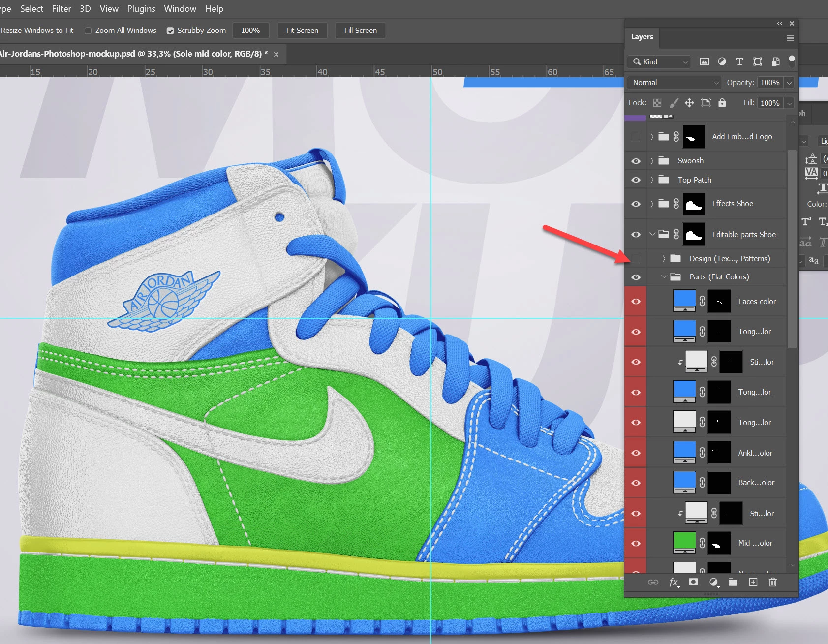
Task: Uncheck the Scrubby Zoom checkbox
Action: click(x=170, y=31)
